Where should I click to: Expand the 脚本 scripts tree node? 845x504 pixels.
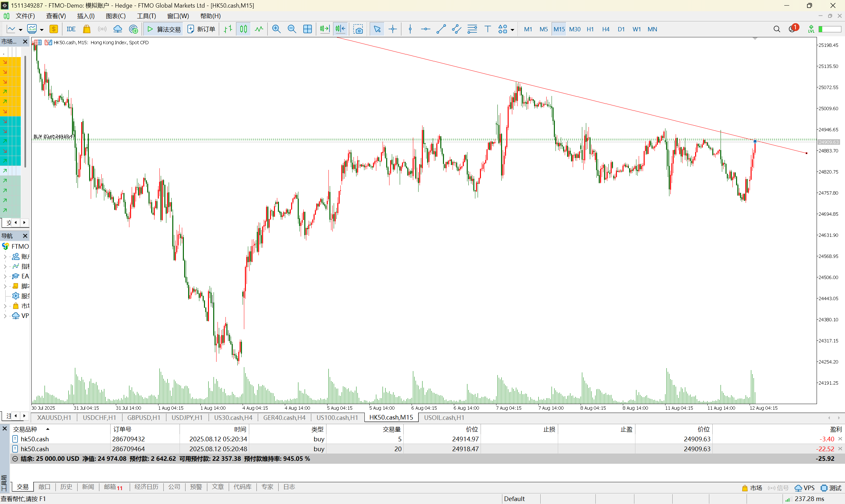pyautogui.click(x=5, y=286)
